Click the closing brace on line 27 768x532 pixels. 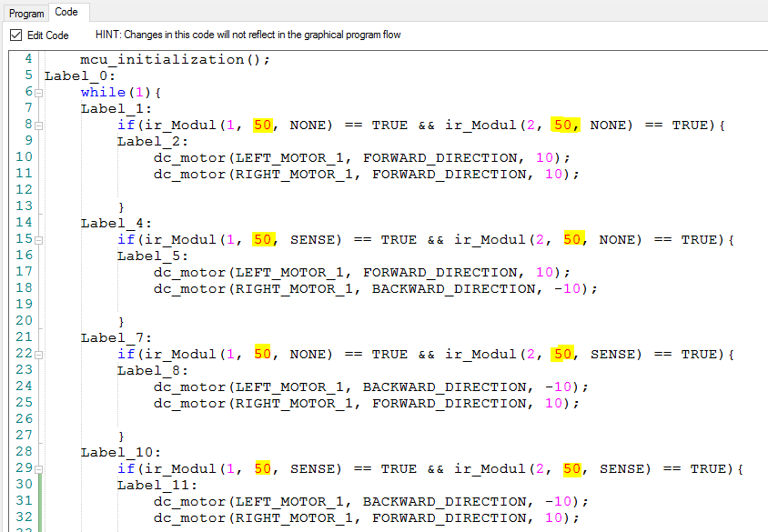[121, 437]
